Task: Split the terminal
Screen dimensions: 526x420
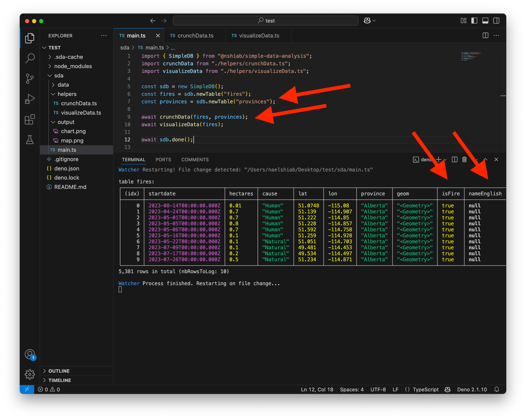Action: click(x=455, y=159)
